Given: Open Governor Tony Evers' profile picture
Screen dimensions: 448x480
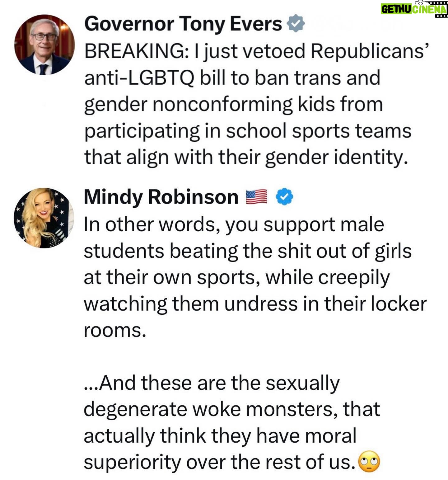Looking at the screenshot, I should coord(44,45).
